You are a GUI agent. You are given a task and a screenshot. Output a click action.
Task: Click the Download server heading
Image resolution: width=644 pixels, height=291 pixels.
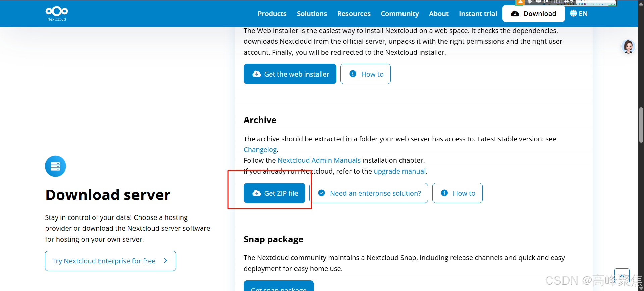[108, 195]
